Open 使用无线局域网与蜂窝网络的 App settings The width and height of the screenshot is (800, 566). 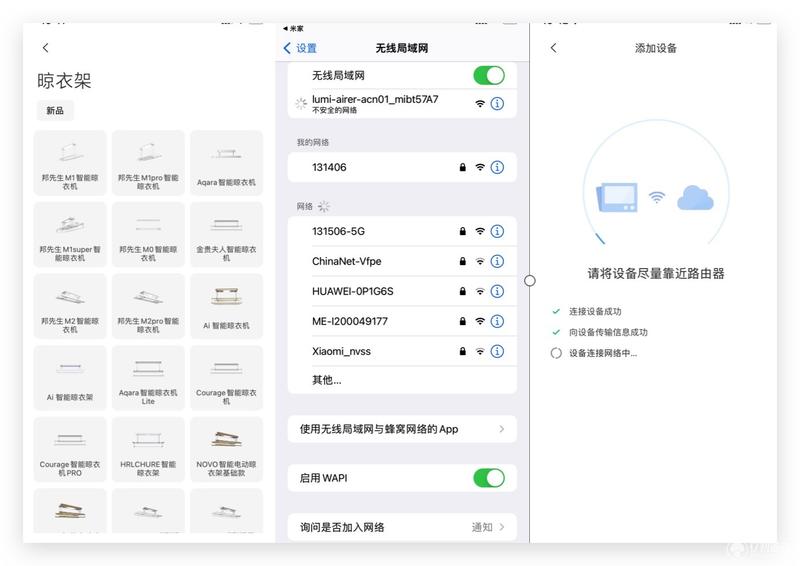click(402, 429)
